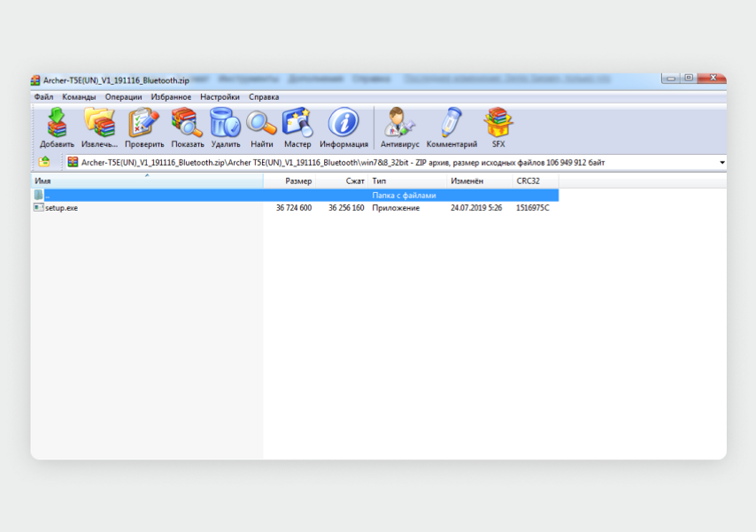This screenshot has width=756, height=532.
Task: Open the Команды menu
Action: (79, 97)
